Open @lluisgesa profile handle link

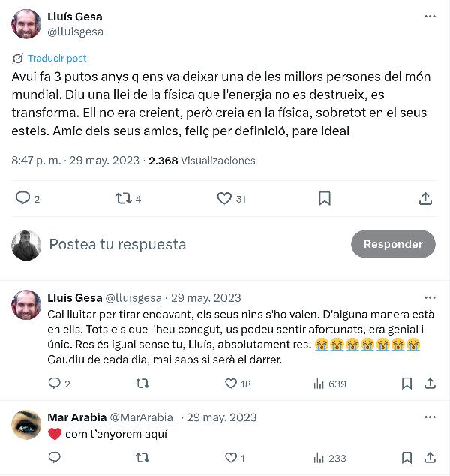coord(76,32)
